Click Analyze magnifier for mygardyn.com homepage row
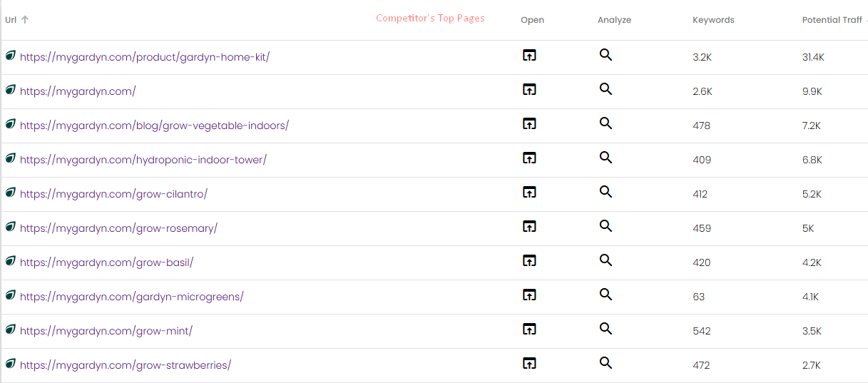868x383 pixels. click(x=606, y=89)
